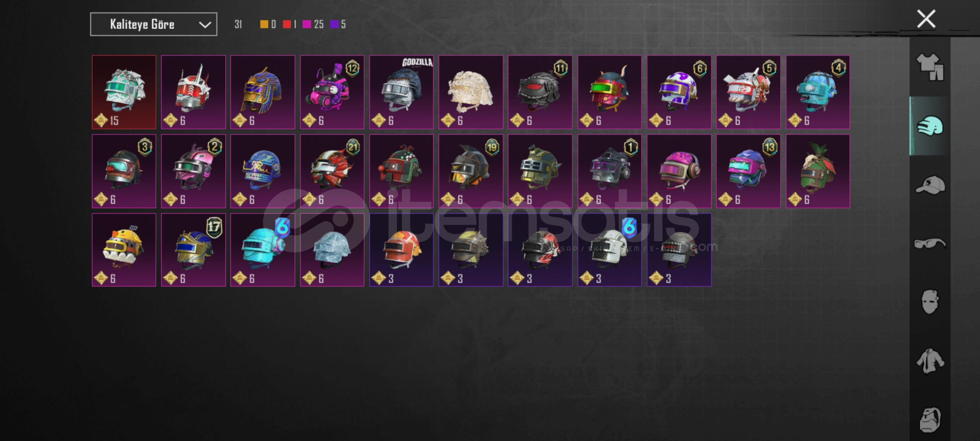This screenshot has width=980, height=441.
Task: Select the yellow duck helmet skin
Action: click(124, 250)
